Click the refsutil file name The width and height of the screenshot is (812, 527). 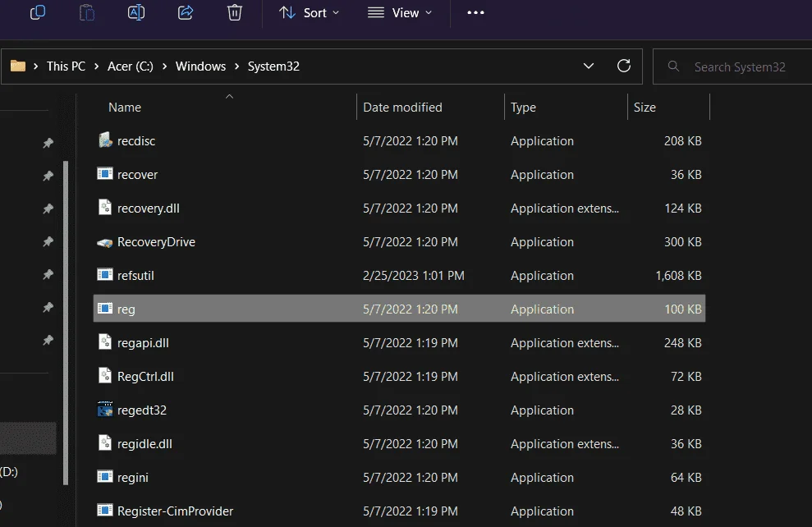[135, 276]
